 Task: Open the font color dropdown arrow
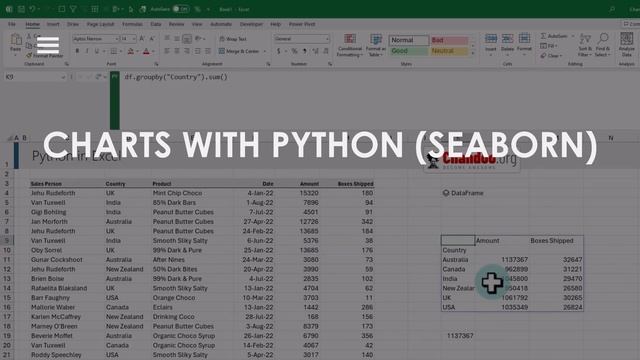[x=153, y=51]
